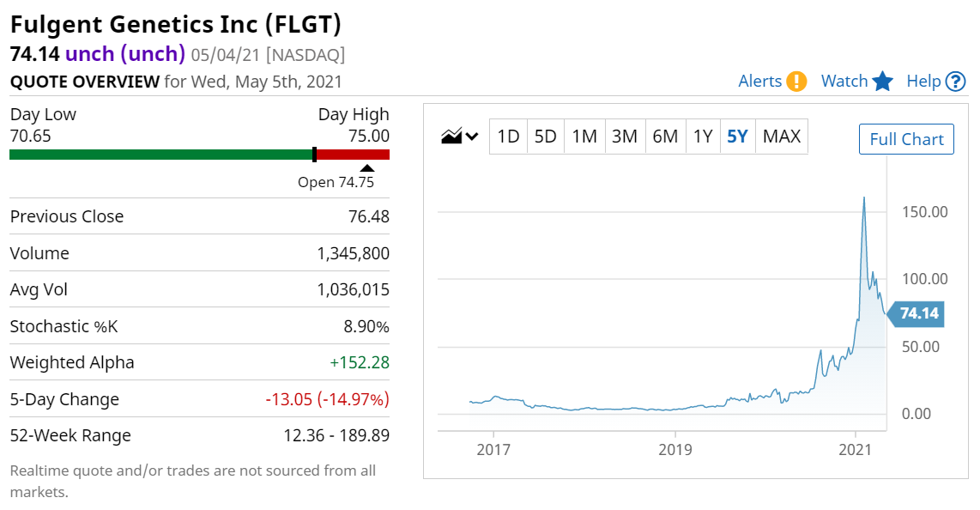Screen dimensions: 980x510
Task: Click the Volume value 1,345,800
Action: (x=353, y=253)
